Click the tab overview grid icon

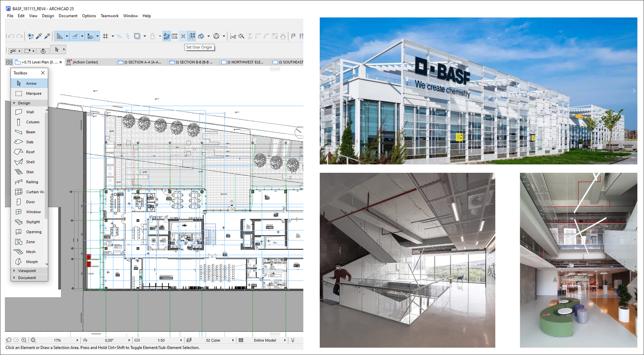(x=9, y=62)
